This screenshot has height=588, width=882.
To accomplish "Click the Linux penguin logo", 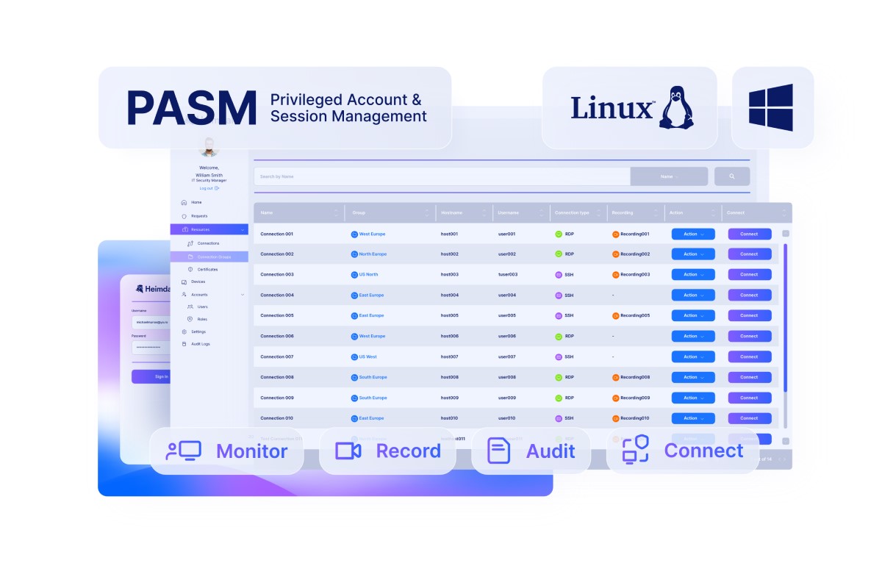I will click(676, 108).
